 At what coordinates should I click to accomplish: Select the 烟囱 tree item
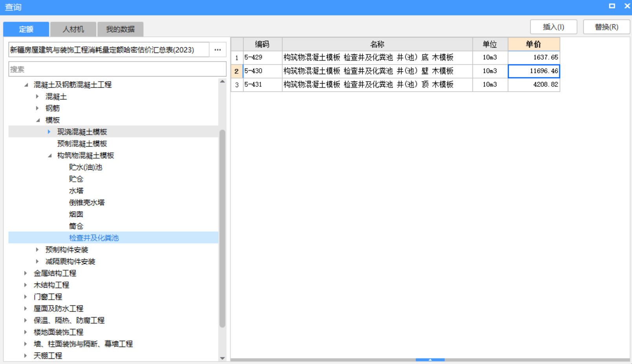point(77,214)
